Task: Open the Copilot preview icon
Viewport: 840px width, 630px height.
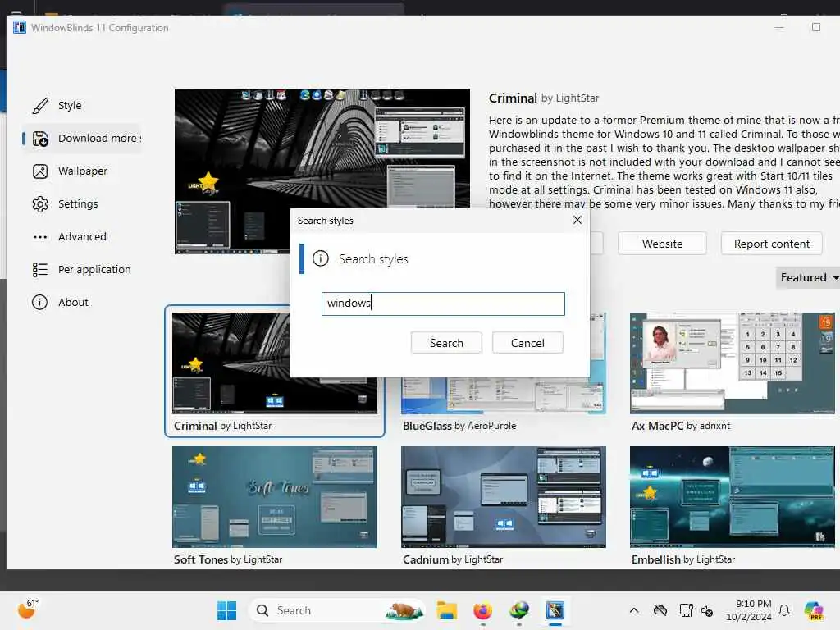Action: (814, 610)
